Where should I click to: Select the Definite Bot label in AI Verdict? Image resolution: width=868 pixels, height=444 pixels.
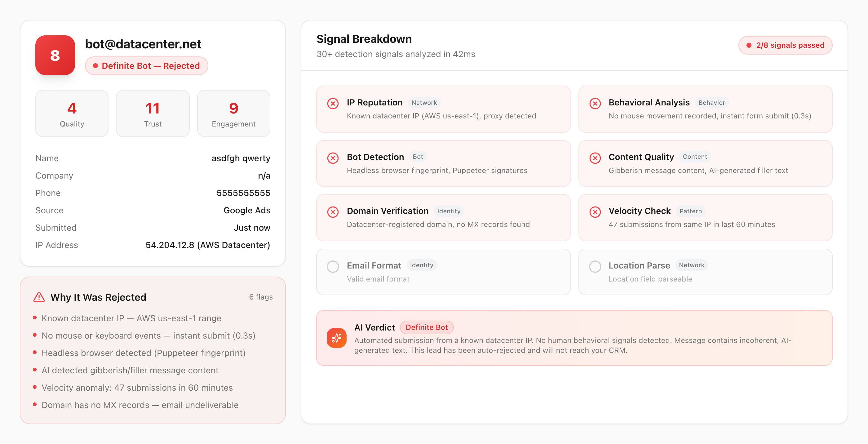(427, 327)
